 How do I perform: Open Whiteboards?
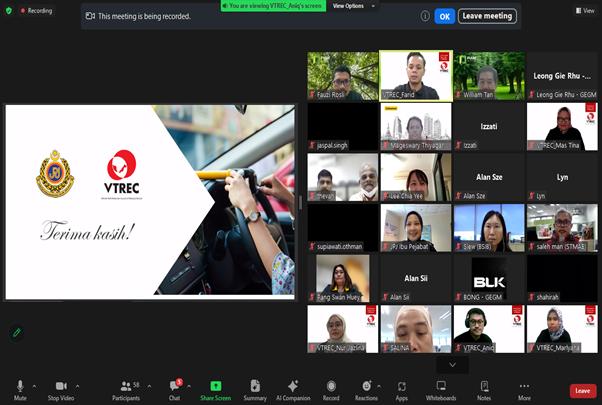441,388
